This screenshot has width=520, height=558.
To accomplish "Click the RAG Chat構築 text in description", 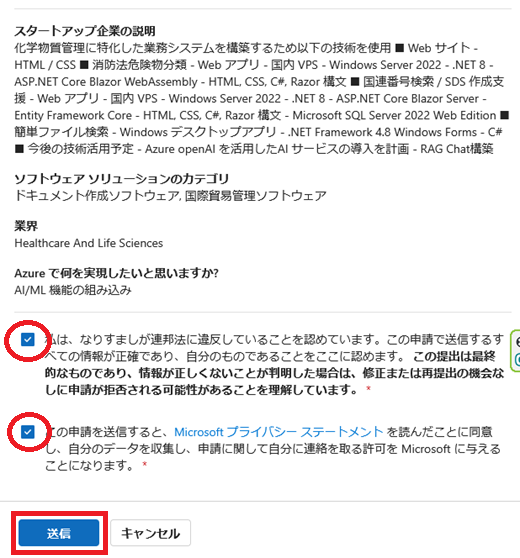I will pyautogui.click(x=457, y=149).
